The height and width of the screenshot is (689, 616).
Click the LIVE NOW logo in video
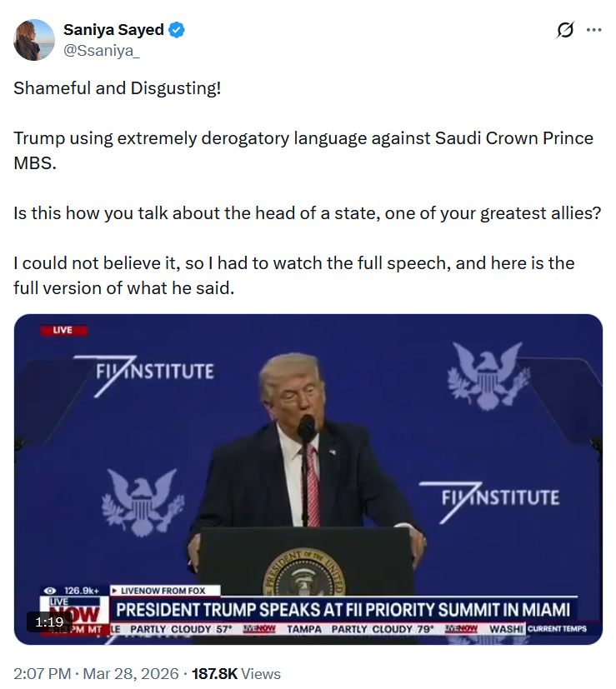[74, 611]
